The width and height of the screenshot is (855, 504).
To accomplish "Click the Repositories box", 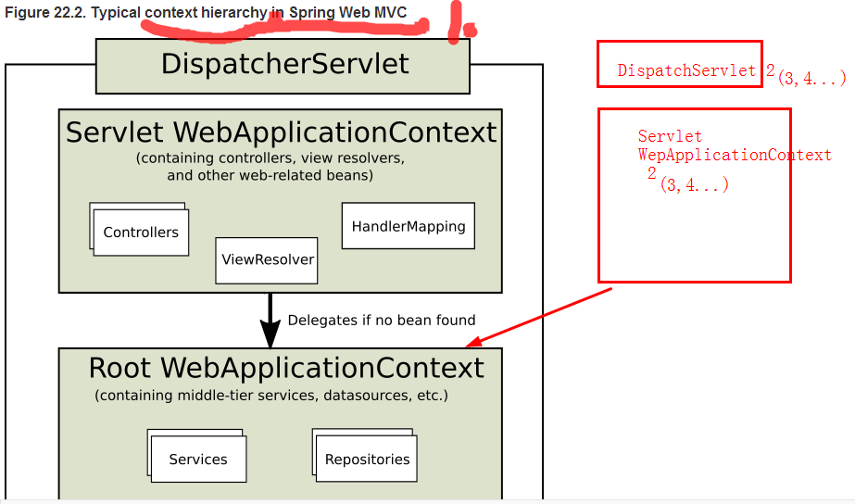I will (367, 460).
